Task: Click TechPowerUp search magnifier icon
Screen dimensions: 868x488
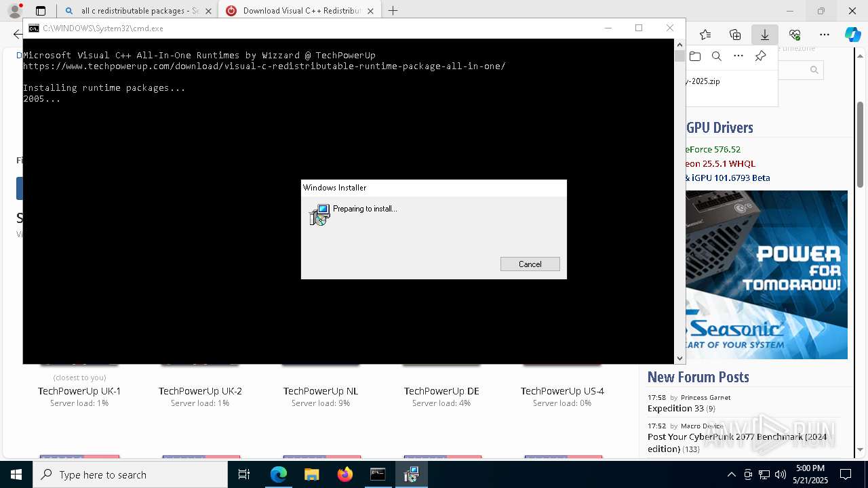Action: (x=814, y=70)
